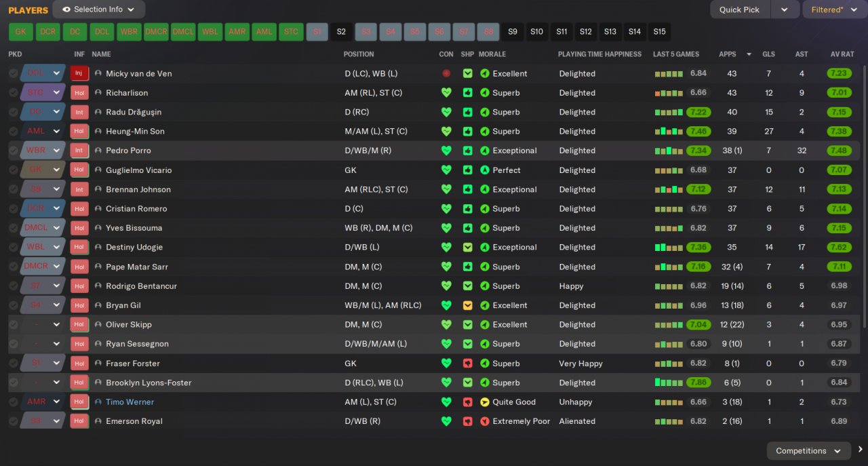Select the DMCR position slot
This screenshot has width=868, height=466.
pos(156,32)
